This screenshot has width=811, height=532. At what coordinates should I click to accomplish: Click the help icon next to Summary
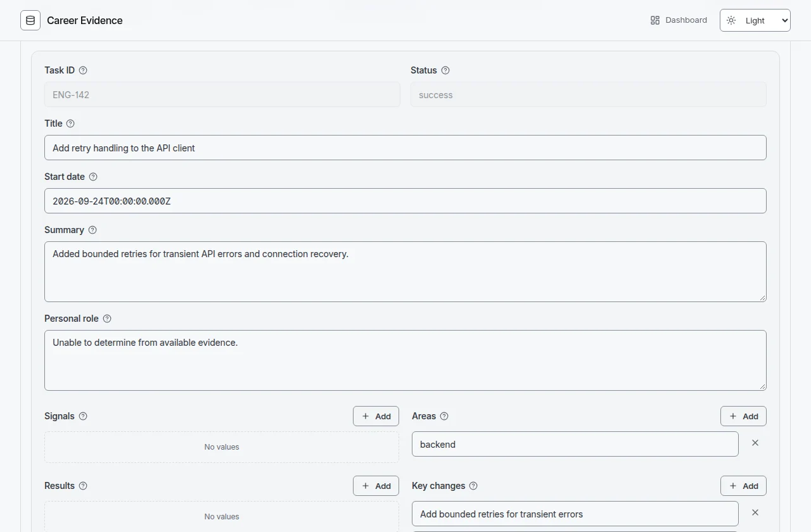[x=93, y=230]
